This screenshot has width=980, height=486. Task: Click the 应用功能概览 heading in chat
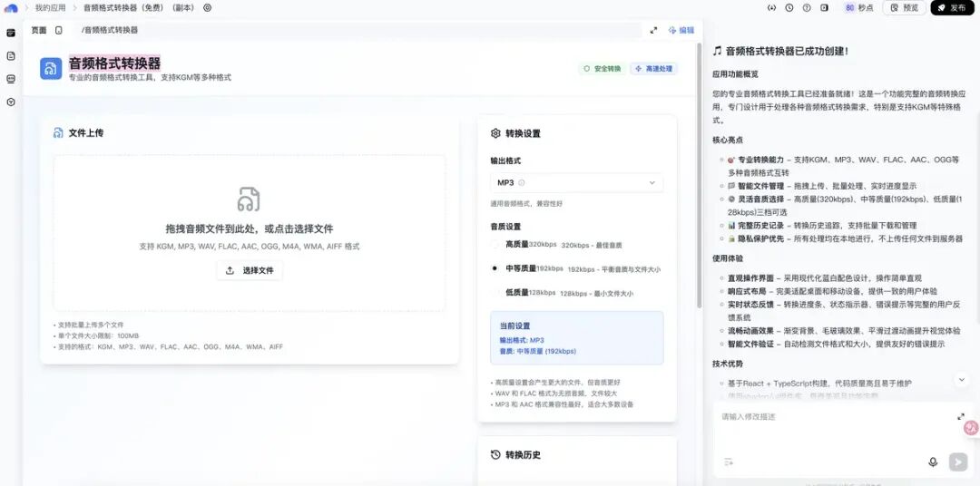[x=735, y=73]
